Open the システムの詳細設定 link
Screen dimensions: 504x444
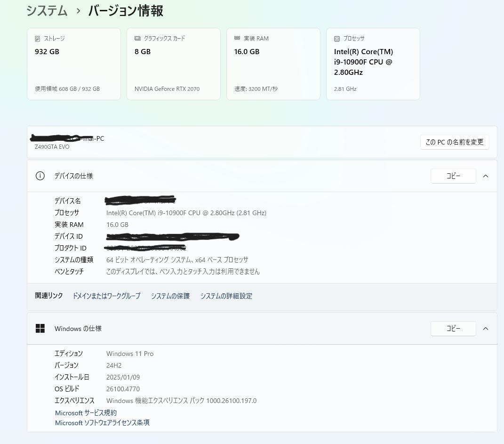[x=226, y=296]
